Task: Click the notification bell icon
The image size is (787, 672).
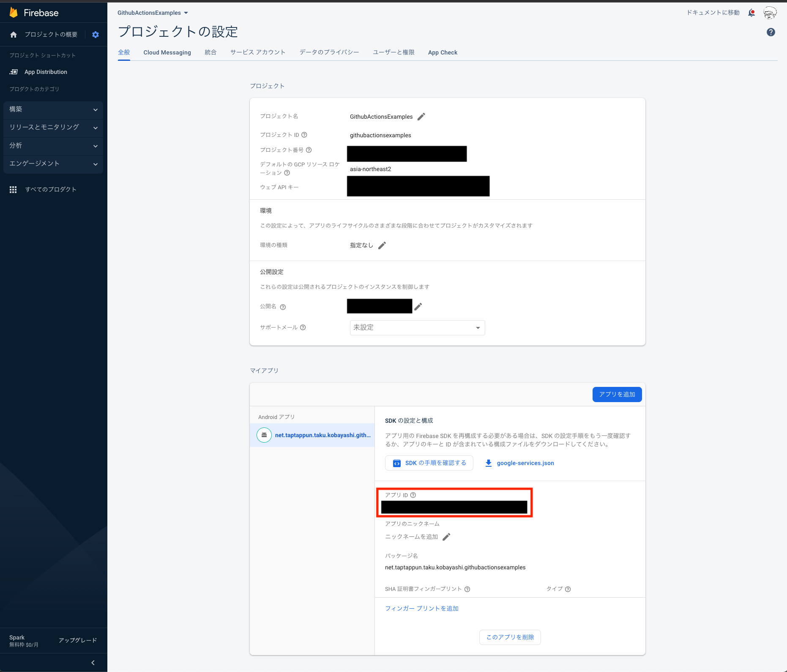Action: coord(751,13)
